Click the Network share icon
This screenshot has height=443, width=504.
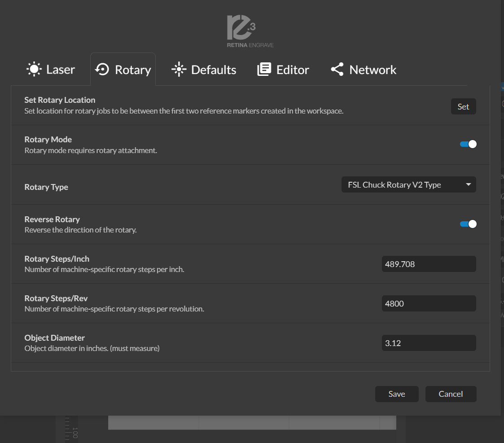tap(337, 70)
